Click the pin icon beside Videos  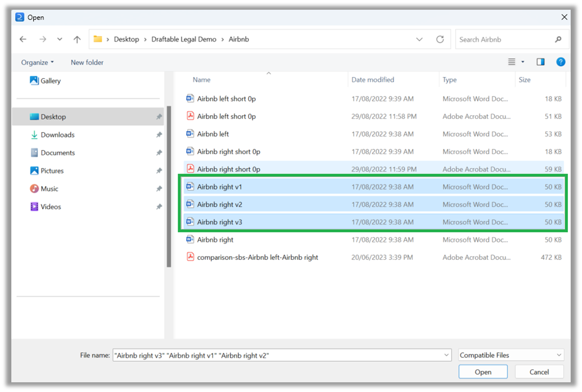159,207
